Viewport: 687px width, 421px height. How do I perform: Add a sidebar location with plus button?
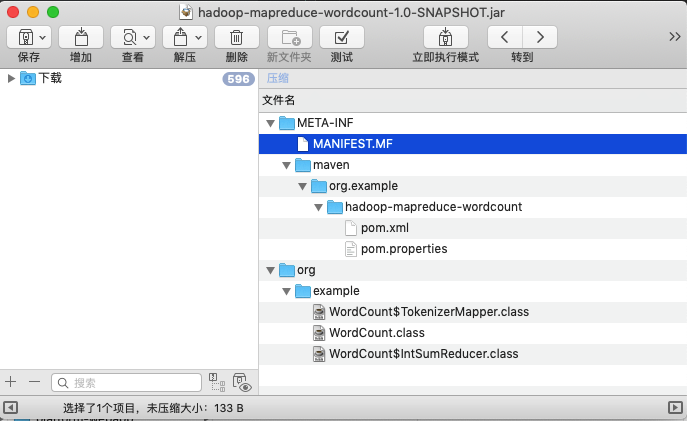11,382
